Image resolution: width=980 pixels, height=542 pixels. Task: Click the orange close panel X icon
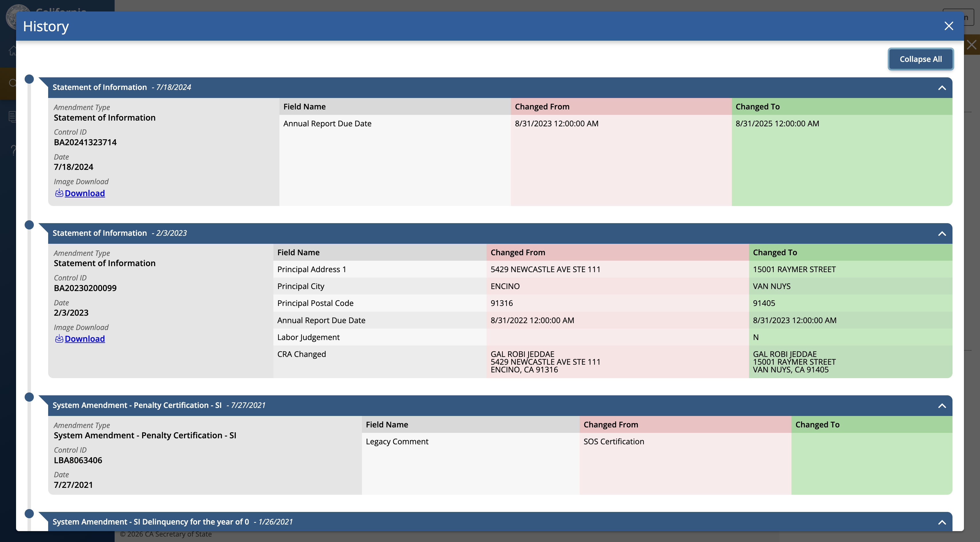click(972, 45)
